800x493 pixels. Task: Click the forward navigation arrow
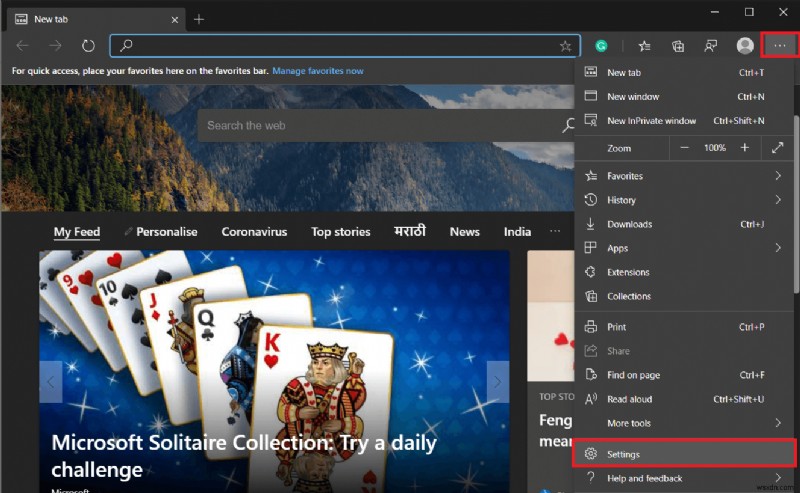(55, 46)
